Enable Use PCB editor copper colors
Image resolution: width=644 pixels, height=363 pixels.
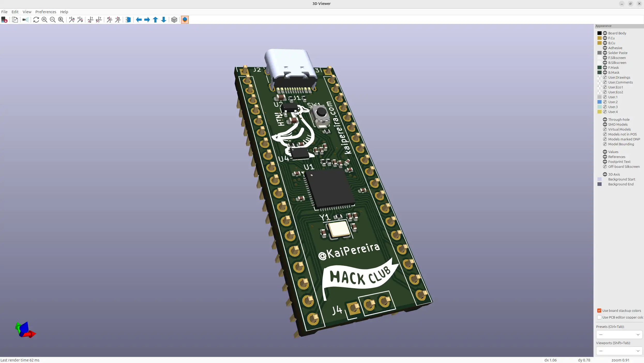[x=599, y=317]
